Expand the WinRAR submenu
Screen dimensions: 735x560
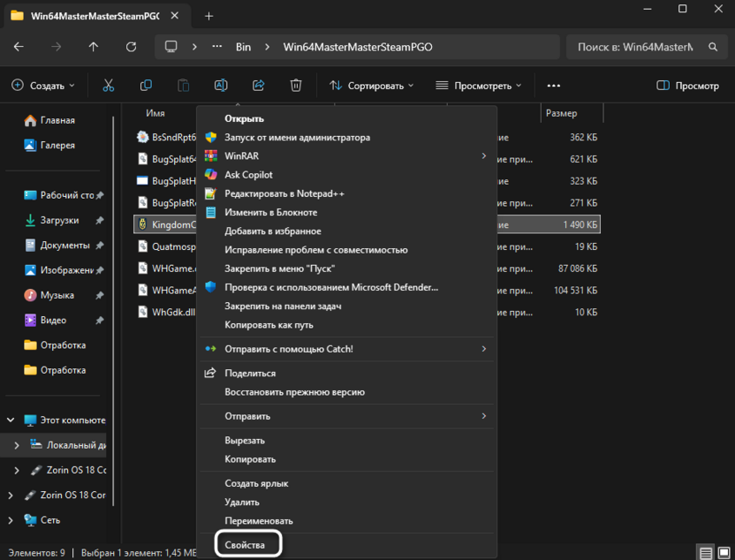click(345, 156)
